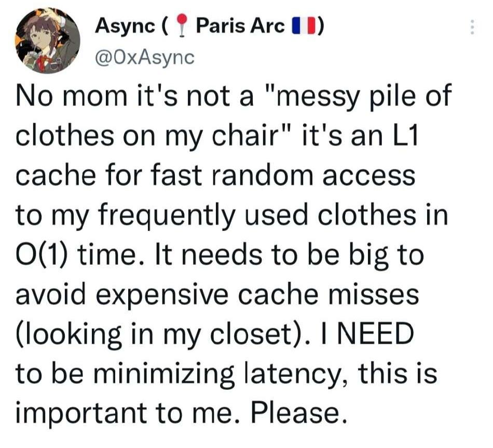The height and width of the screenshot is (448, 493).
Task: Open the tweet's three-dot more options menu
Action: pyautogui.click(x=472, y=27)
